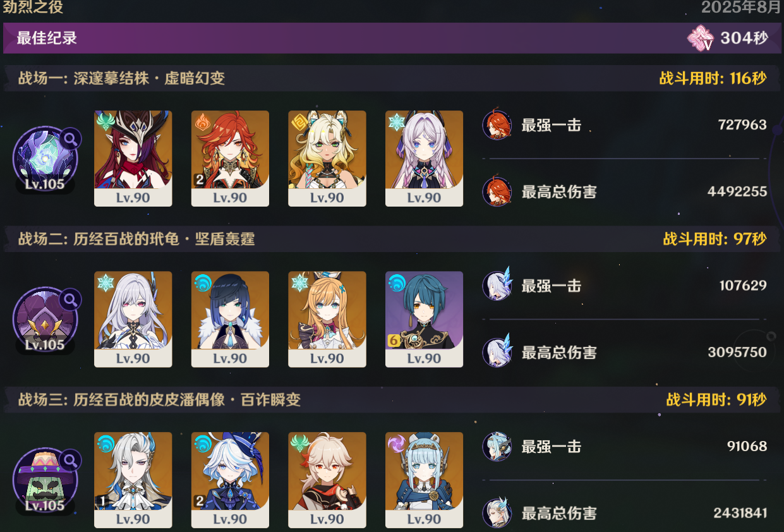This screenshot has width=784, height=532.
Task: Click the 最高总伤害 avatar in stage three
Action: pyautogui.click(x=497, y=512)
